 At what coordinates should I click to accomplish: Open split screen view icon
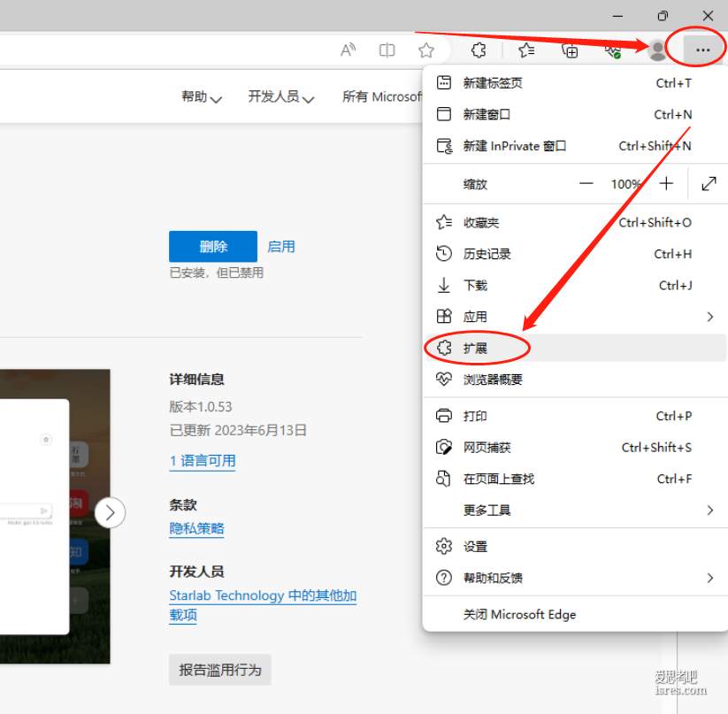click(x=387, y=50)
